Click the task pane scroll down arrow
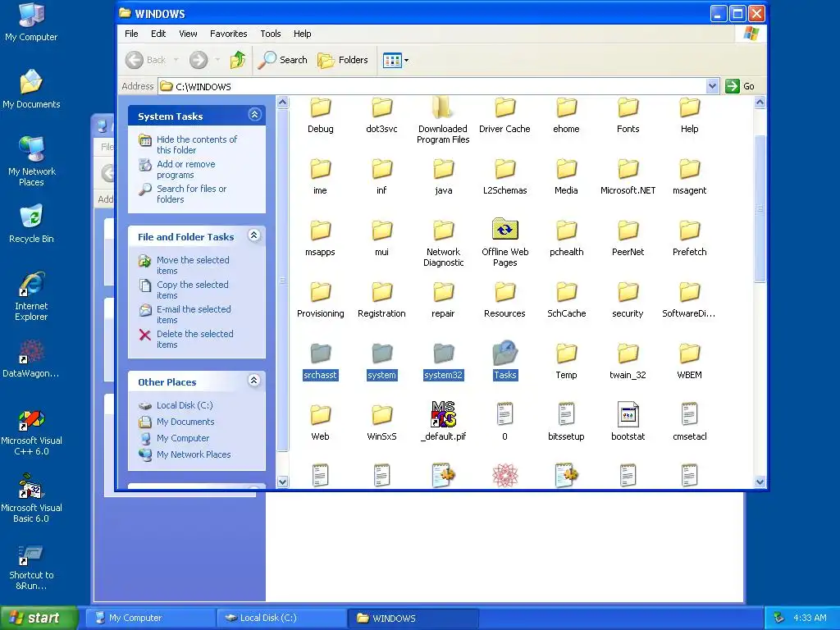This screenshot has height=630, width=840. click(282, 482)
